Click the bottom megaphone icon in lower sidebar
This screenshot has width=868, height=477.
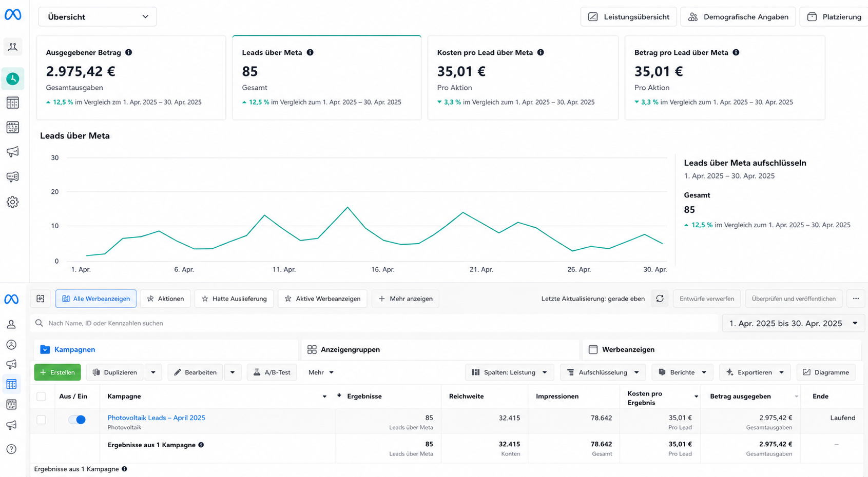pos(11,425)
